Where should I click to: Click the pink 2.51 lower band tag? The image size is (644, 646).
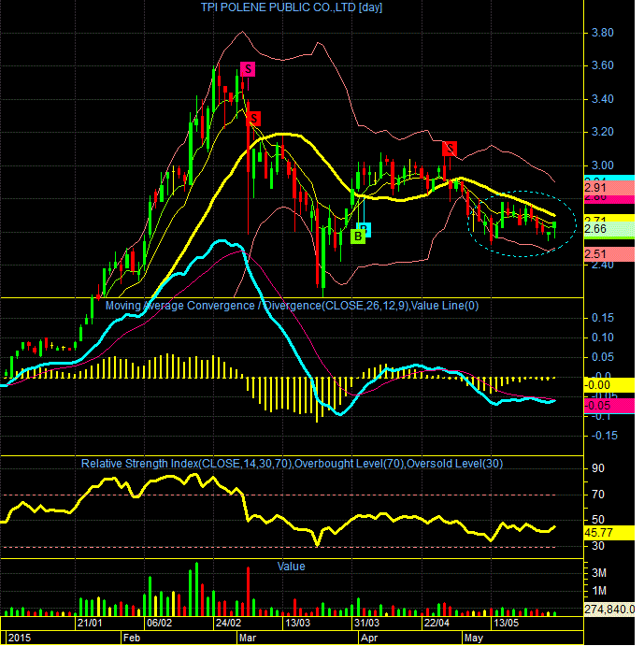point(609,254)
